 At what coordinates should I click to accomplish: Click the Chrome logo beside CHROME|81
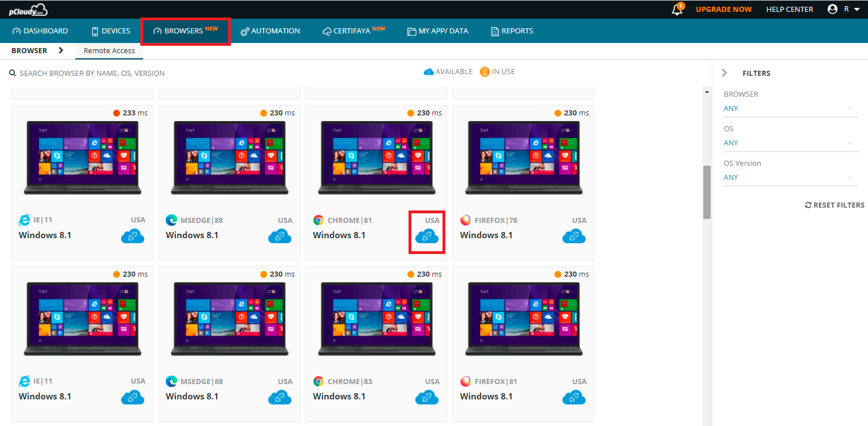click(319, 220)
